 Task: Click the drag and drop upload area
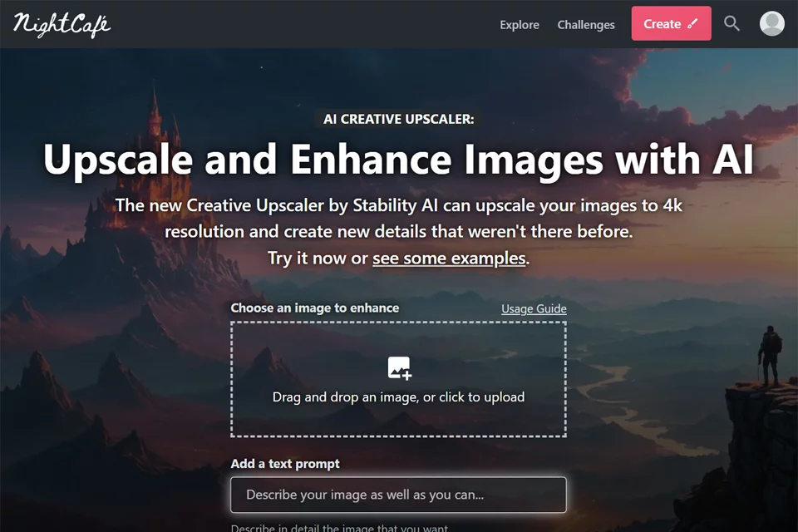398,379
